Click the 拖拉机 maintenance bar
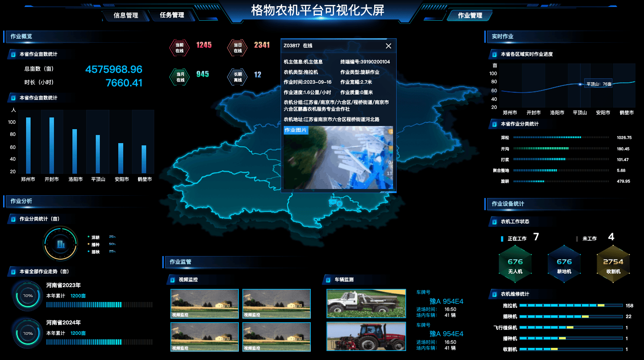The width and height of the screenshot is (644, 360). coord(570,306)
